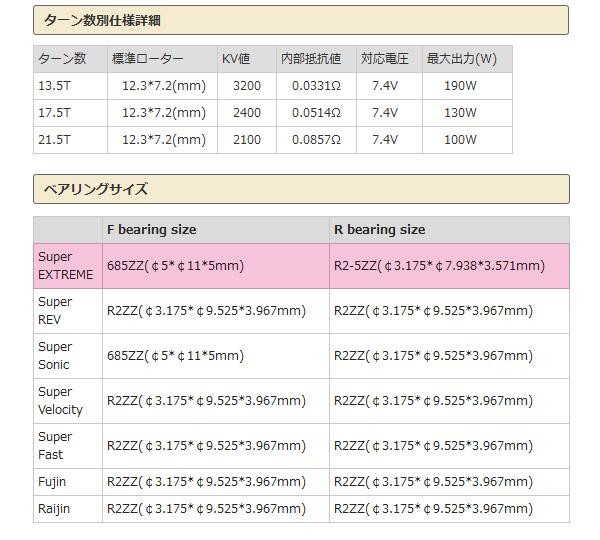Select the Super EXTREME row label
This screenshot has height=540, width=600.
67,266
